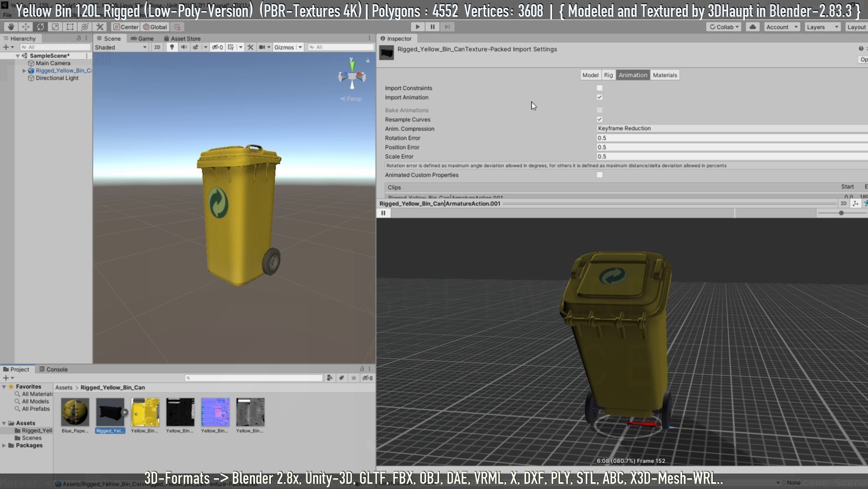868x489 pixels.
Task: Expand Rigged_Yellow_Bin_Can object in Hierarchy
Action: (x=24, y=71)
